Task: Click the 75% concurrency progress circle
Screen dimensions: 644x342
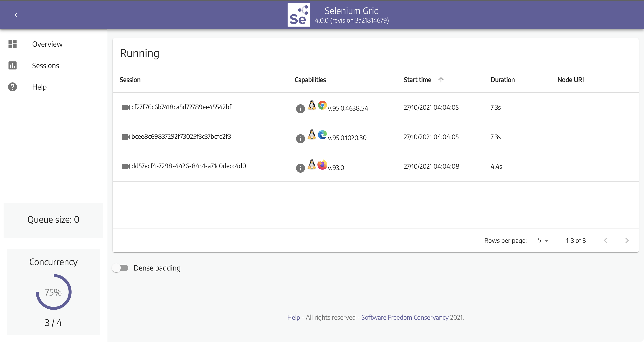Action: click(x=53, y=292)
